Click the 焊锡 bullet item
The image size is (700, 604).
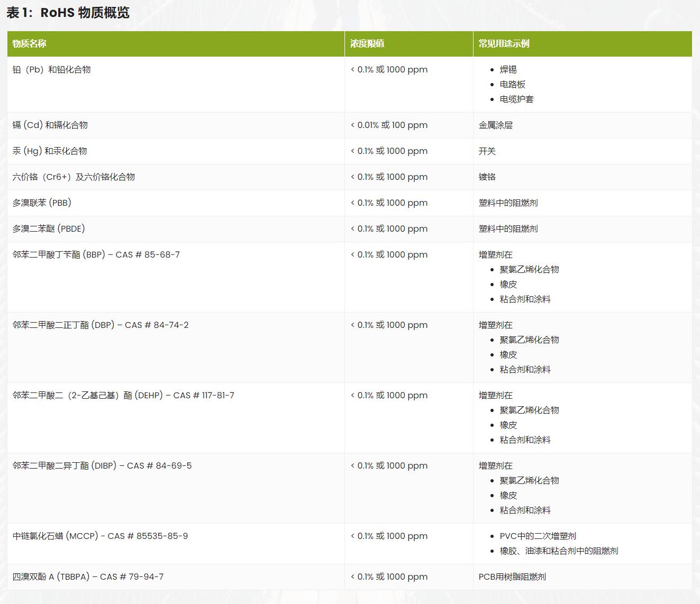(x=507, y=69)
